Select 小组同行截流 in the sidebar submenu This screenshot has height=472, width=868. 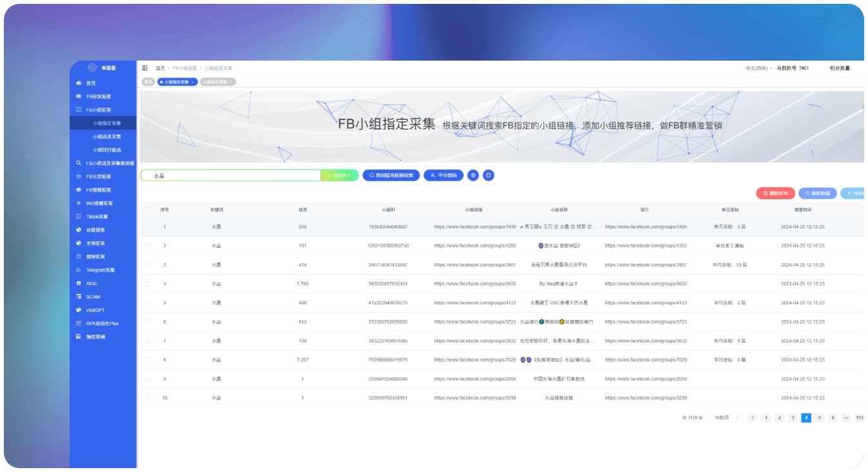[x=106, y=150]
